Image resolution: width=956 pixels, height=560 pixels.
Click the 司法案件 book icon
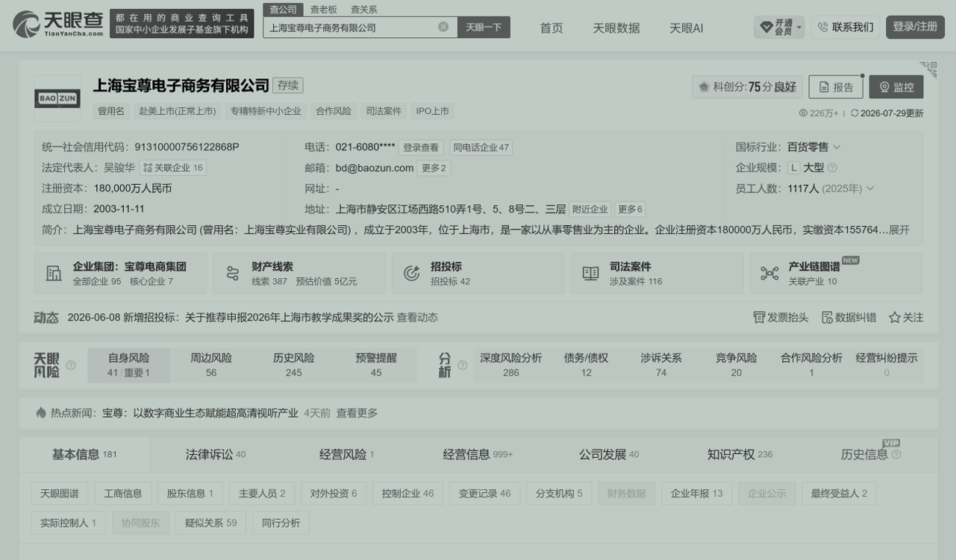[590, 273]
